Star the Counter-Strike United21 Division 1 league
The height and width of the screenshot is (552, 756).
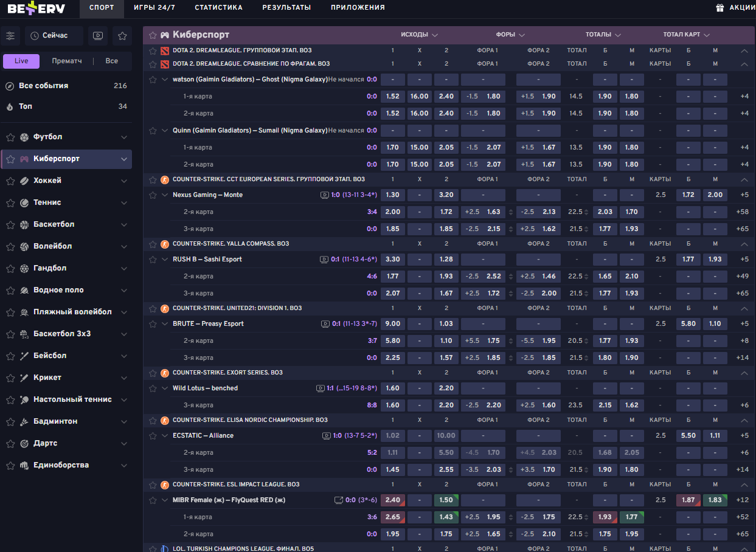point(153,308)
